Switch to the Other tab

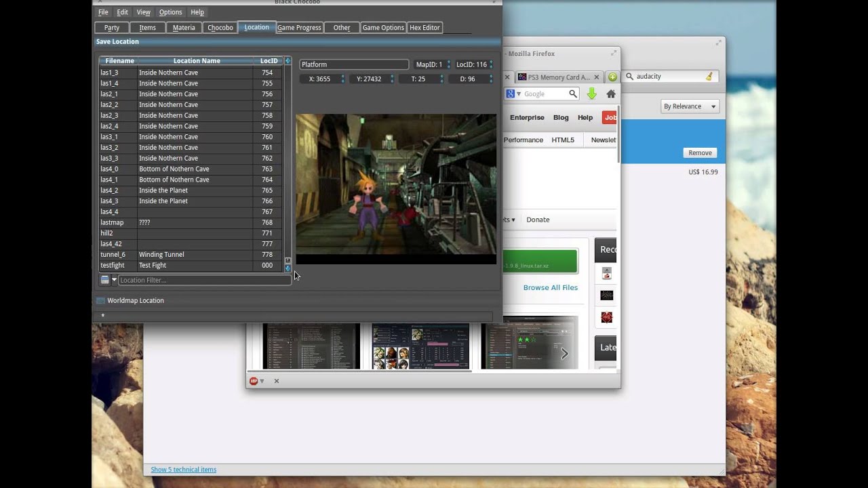342,28
